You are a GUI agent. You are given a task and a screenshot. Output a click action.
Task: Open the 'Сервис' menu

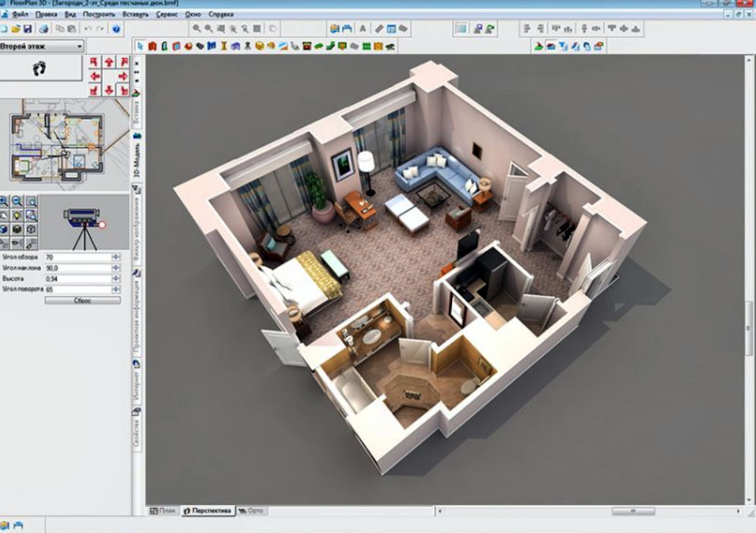tap(166, 14)
